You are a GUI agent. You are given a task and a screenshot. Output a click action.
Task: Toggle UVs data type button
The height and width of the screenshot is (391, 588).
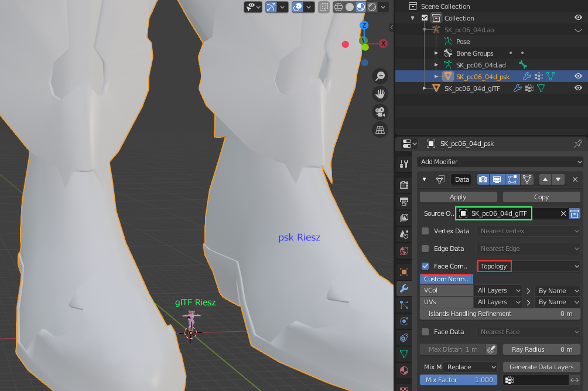point(446,302)
